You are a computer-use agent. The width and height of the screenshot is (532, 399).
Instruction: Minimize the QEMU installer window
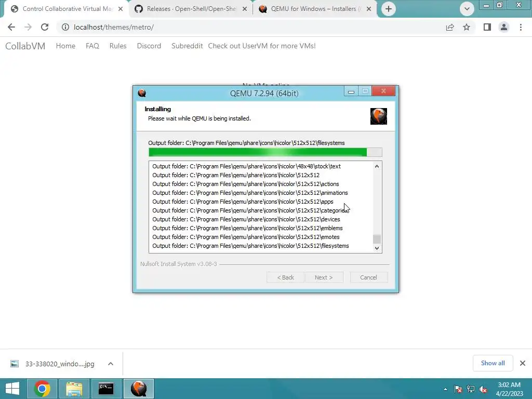351,91
